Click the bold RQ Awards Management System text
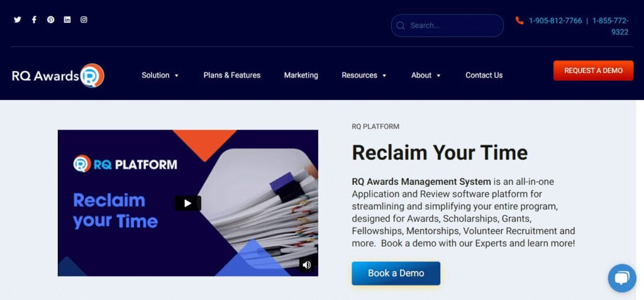Image resolution: width=644 pixels, height=300 pixels. click(421, 181)
